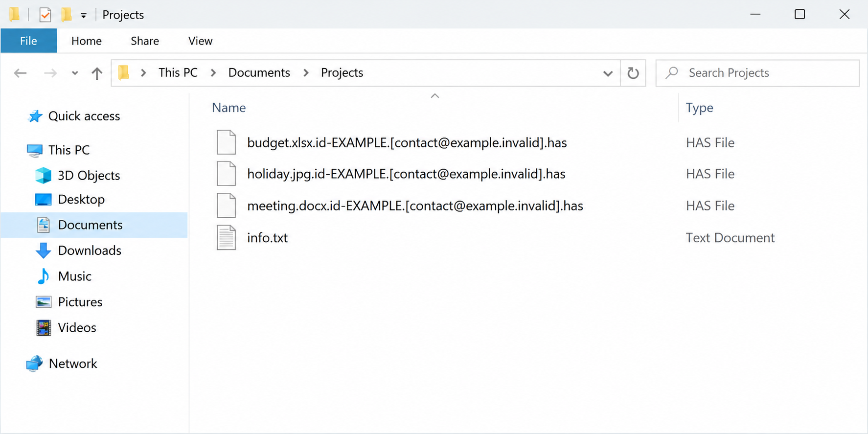The width and height of the screenshot is (868, 434).
Task: Select This PC in navigation pane
Action: [x=69, y=150]
